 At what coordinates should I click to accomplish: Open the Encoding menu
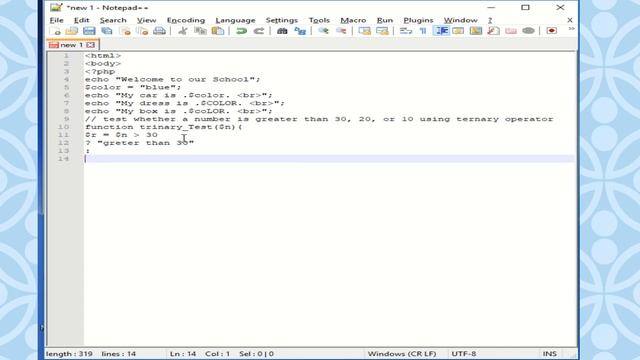pos(186,20)
